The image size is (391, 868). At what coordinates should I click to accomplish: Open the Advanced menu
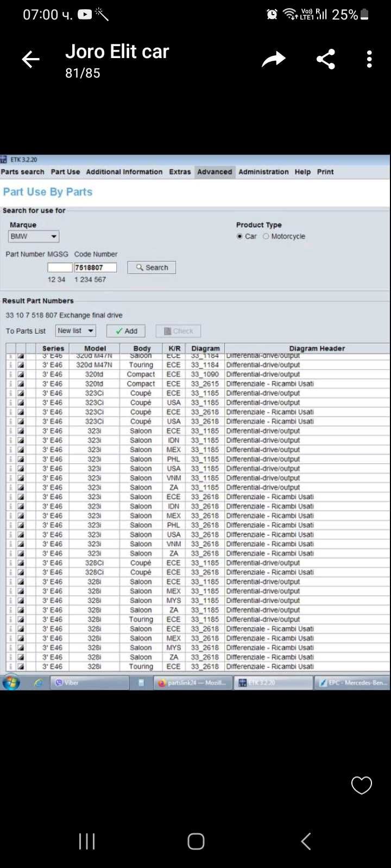215,172
